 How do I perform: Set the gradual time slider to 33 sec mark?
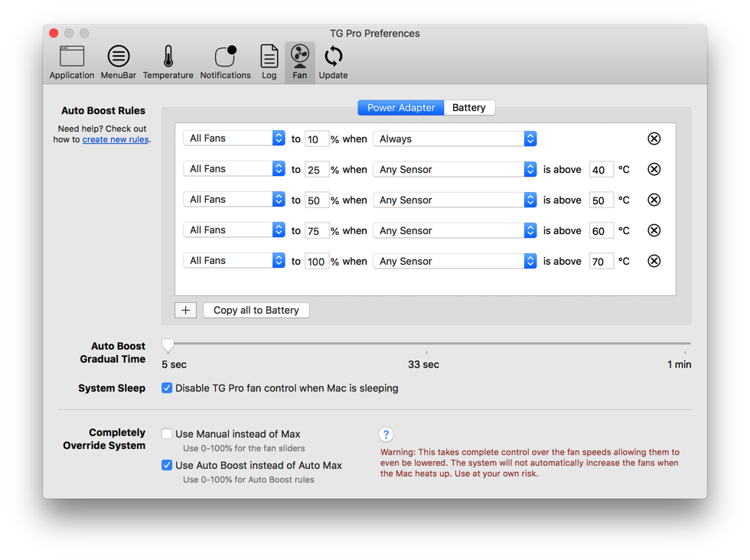[427, 343]
